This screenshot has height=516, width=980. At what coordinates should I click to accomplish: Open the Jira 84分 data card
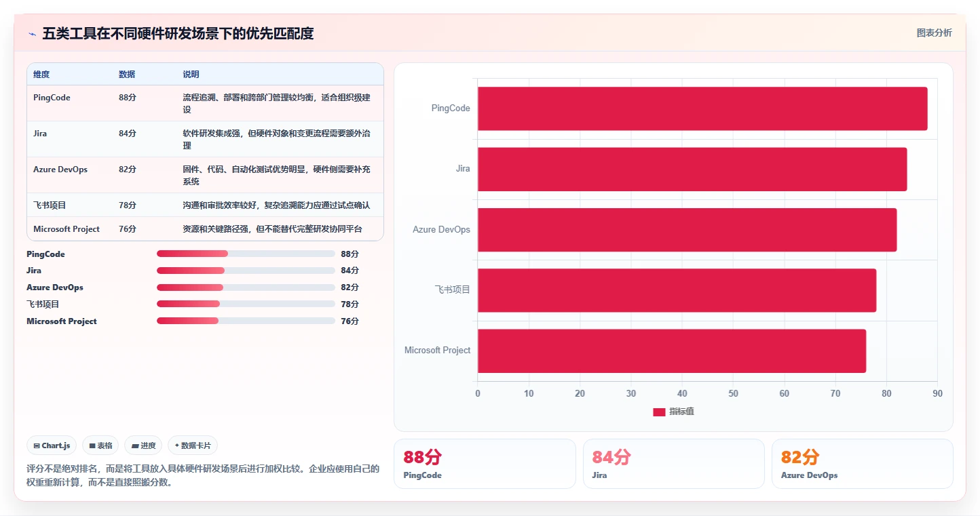pyautogui.click(x=673, y=464)
